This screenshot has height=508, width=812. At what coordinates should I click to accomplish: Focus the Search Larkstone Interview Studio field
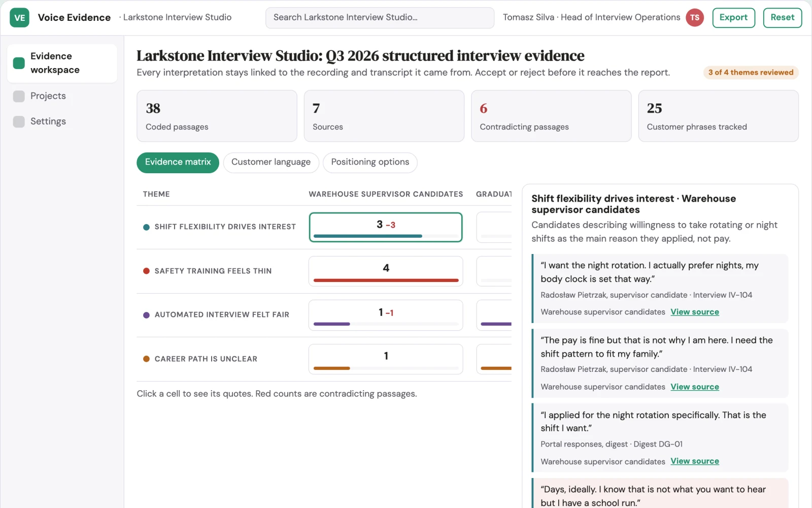[380, 18]
